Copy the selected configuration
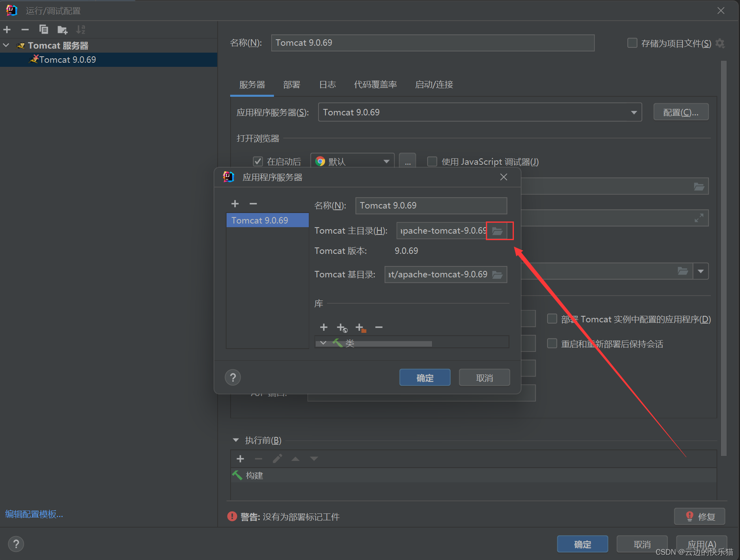Image resolution: width=740 pixels, height=560 pixels. [44, 30]
